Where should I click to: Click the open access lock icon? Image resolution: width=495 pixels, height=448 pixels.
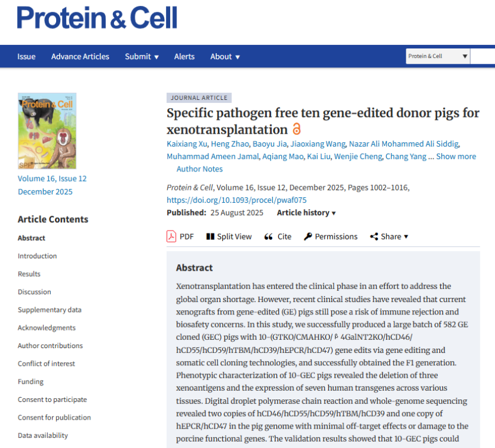(297, 129)
